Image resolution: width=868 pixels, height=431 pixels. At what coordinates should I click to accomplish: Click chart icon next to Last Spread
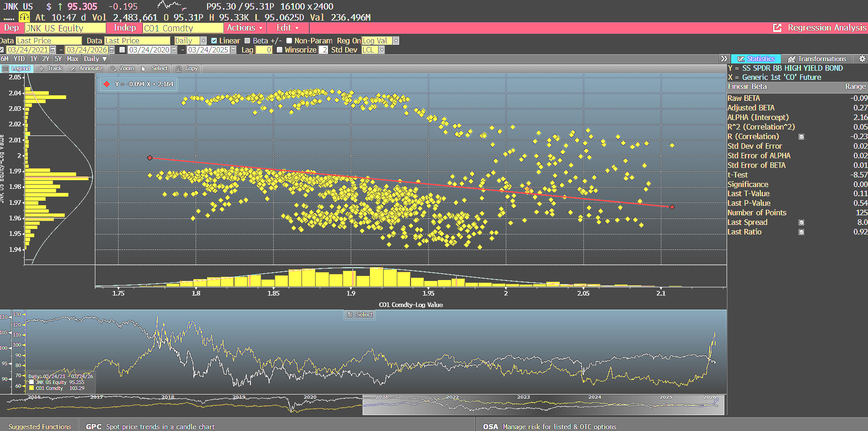pos(801,223)
